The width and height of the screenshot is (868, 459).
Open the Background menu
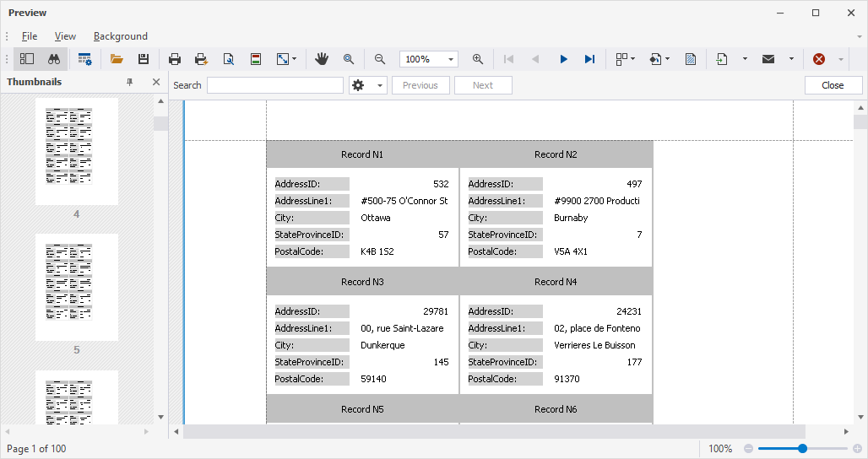(121, 36)
